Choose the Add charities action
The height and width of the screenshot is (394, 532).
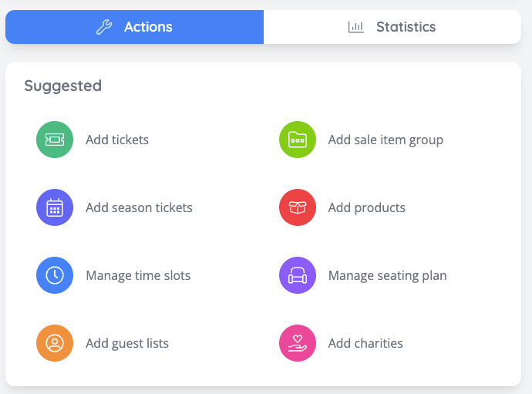tap(365, 344)
